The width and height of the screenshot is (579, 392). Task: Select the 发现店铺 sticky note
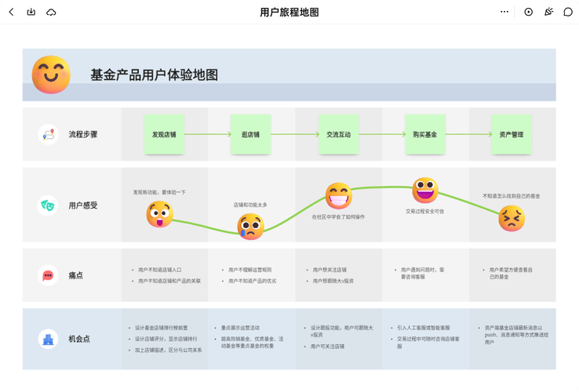[164, 134]
